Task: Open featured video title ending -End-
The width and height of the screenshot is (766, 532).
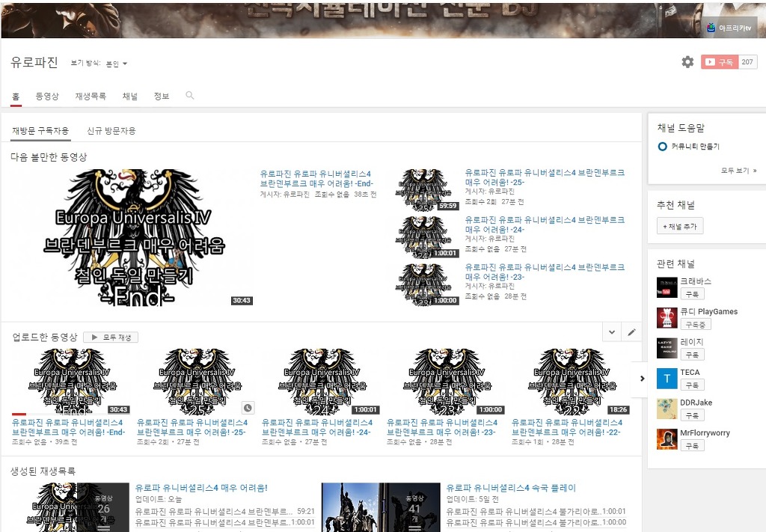Action: point(316,179)
